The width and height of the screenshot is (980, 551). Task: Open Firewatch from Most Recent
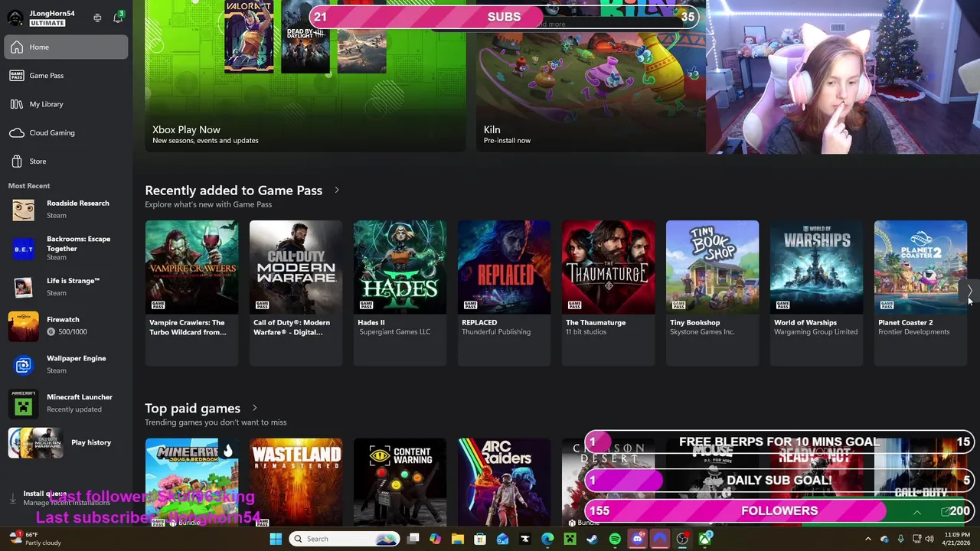click(66, 325)
